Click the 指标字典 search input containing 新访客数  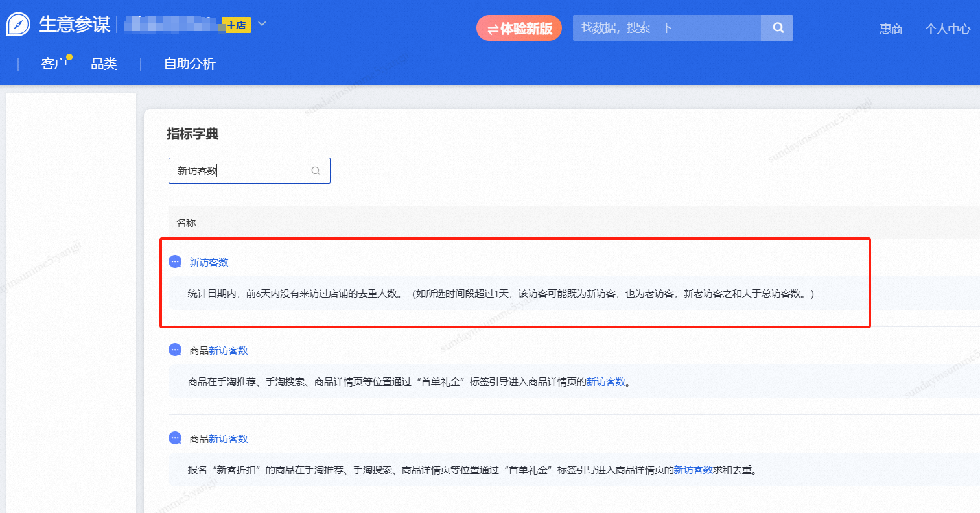250,171
